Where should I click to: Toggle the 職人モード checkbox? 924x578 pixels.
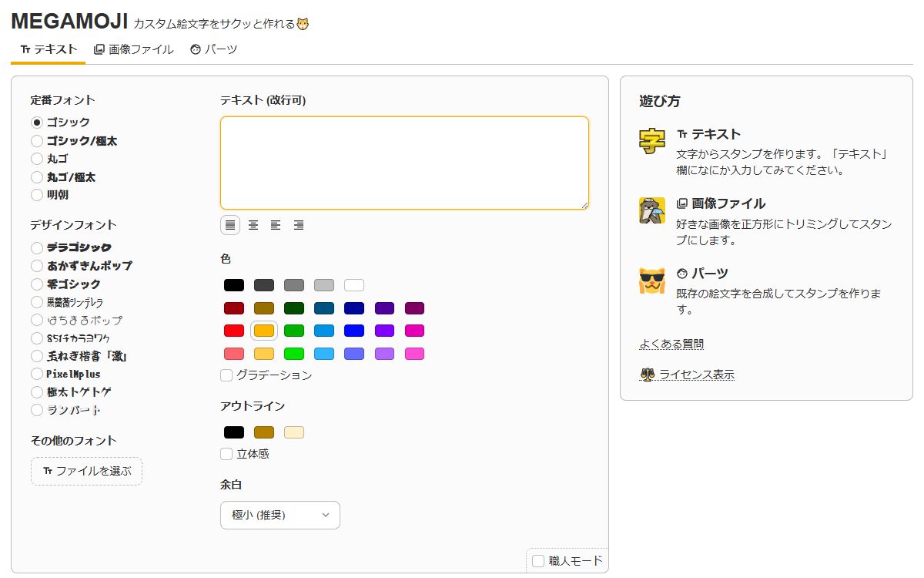tap(538, 560)
